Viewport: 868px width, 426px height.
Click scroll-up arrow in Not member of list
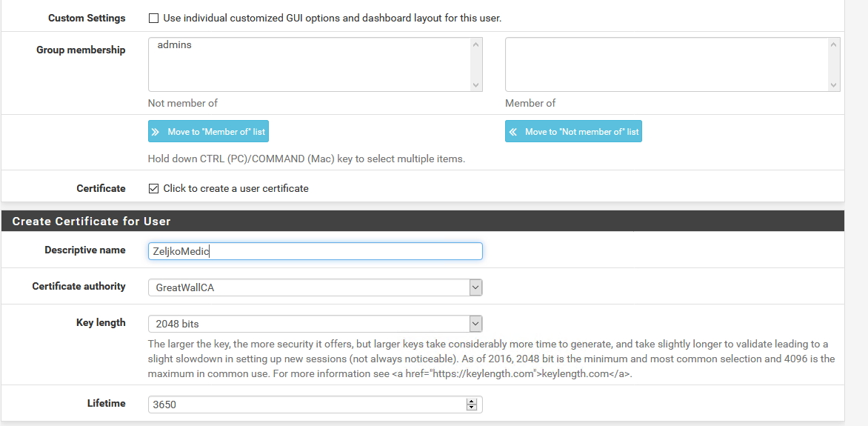[476, 44]
